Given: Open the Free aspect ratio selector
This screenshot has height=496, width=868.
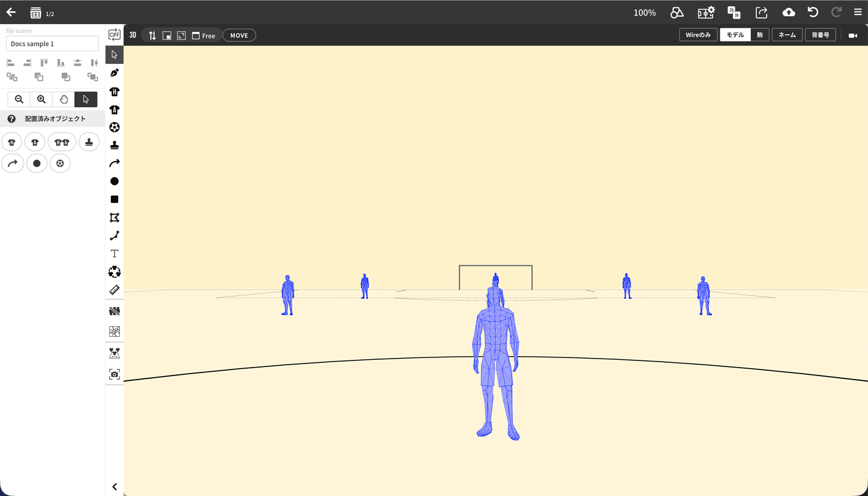Looking at the screenshot, I should click(204, 36).
